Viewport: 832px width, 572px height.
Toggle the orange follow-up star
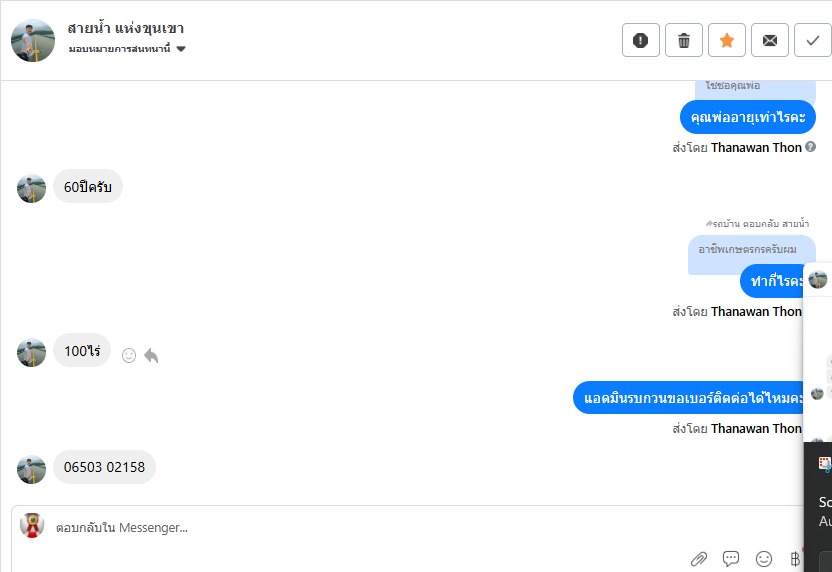point(726,40)
